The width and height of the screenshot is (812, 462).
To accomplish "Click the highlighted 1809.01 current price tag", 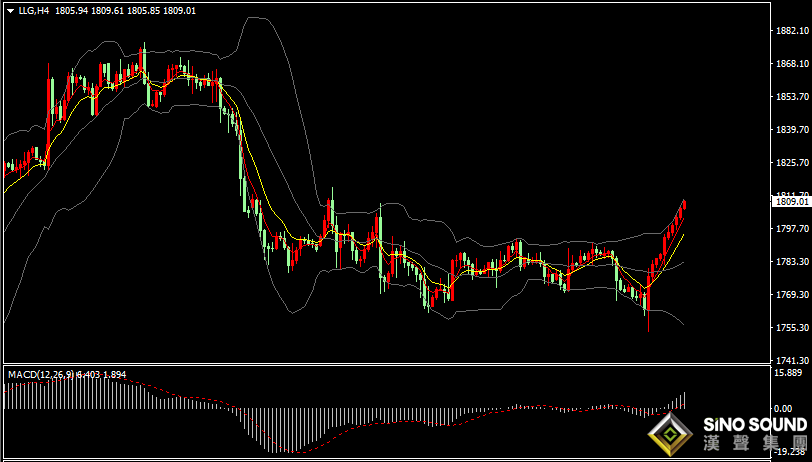I will point(791,202).
